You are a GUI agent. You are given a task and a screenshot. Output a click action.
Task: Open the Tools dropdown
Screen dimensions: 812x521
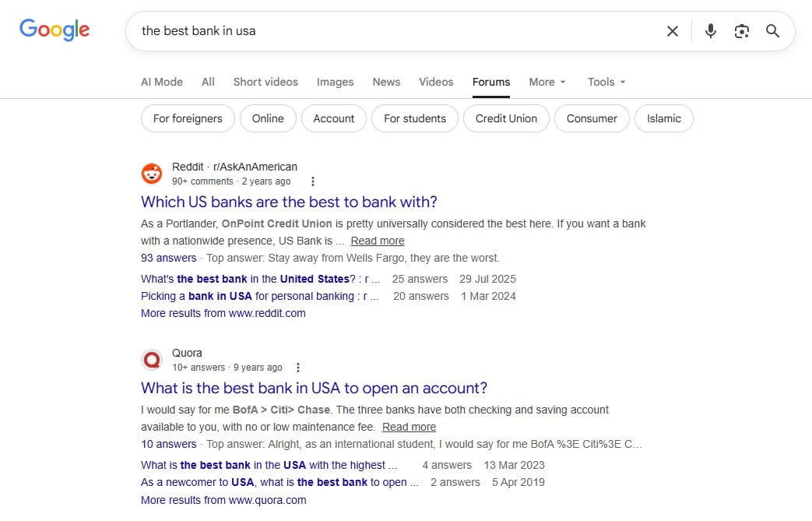click(x=605, y=82)
